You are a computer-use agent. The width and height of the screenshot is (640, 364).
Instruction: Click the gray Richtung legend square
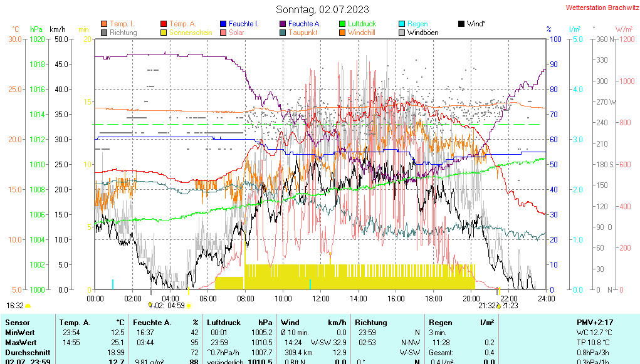[x=104, y=32]
